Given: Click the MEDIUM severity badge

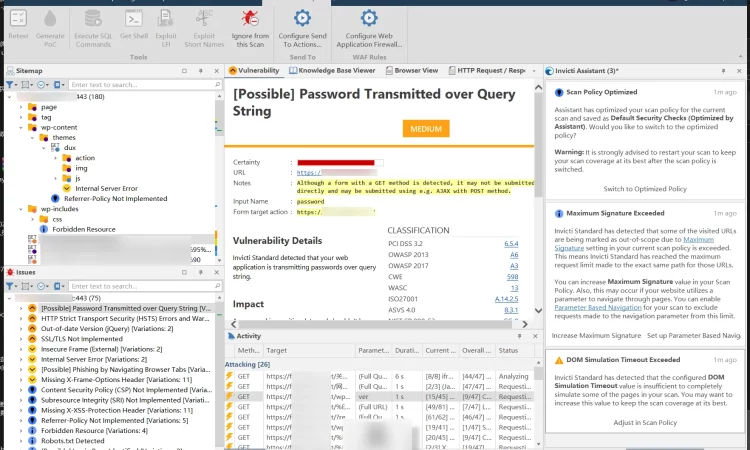Looking at the screenshot, I should pos(426,129).
